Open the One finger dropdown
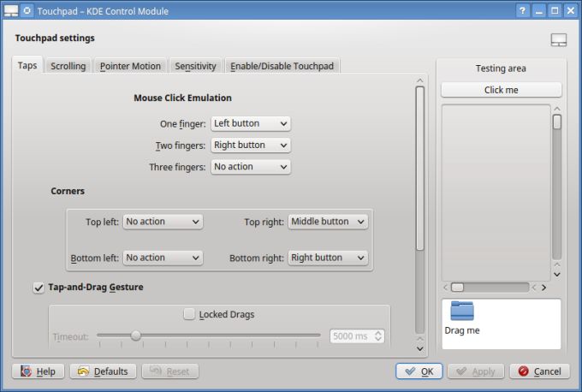Viewport: 582px width, 392px height. [x=251, y=123]
